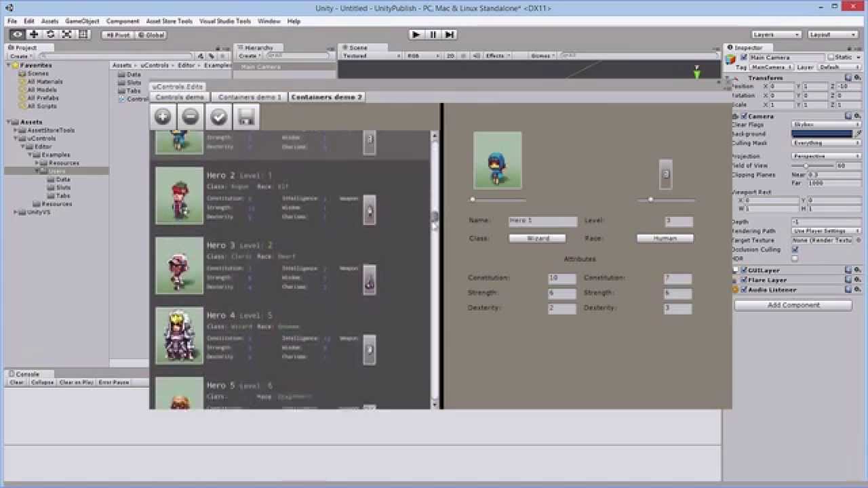The image size is (868, 488).
Task: Open Clear Flags dropdown (Skybox)
Action: point(827,125)
